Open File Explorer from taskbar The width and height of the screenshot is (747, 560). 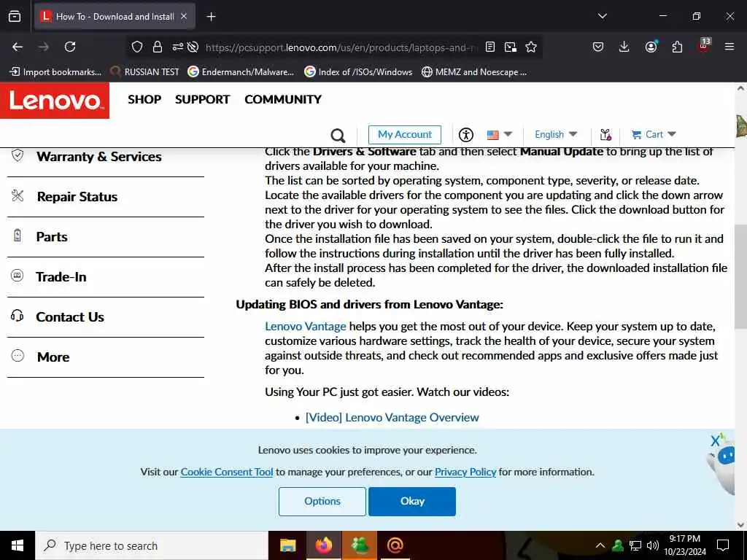point(287,545)
